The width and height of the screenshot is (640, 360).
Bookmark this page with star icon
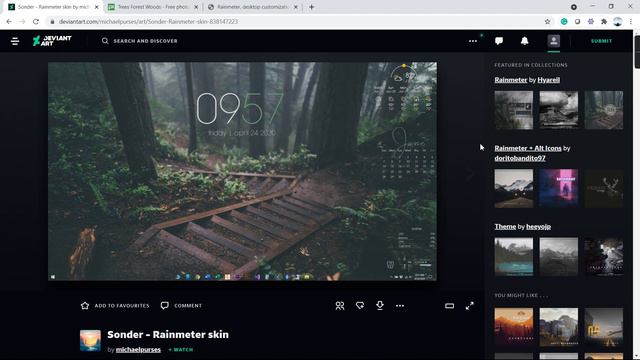547,22
